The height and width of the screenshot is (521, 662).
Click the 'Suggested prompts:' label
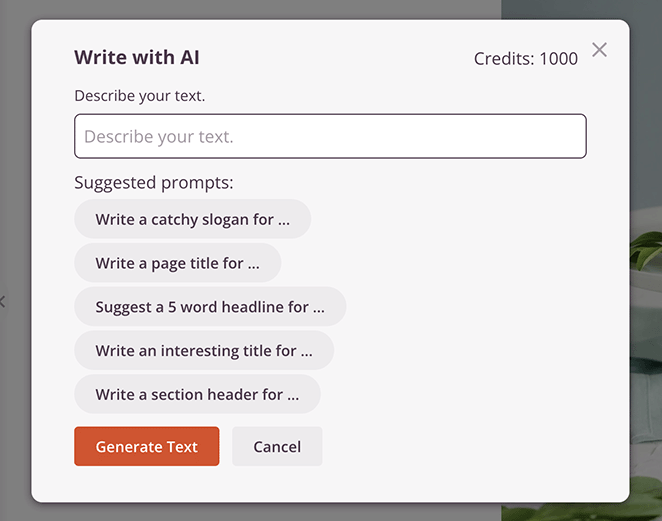point(153,183)
